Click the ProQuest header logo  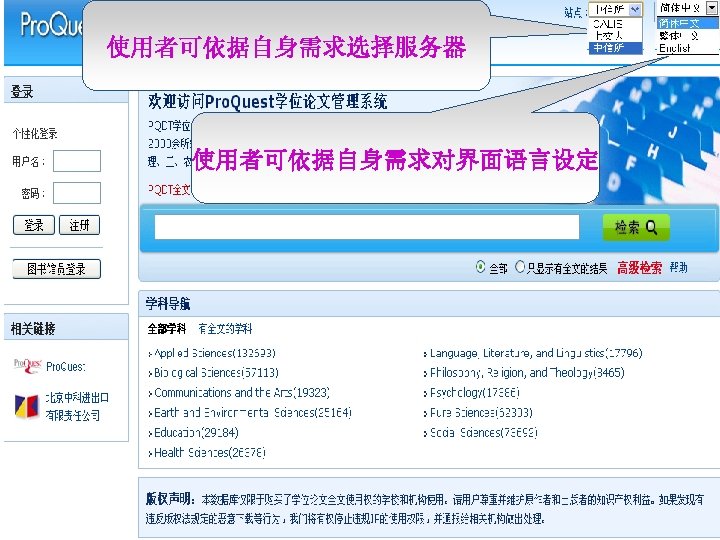point(51,24)
